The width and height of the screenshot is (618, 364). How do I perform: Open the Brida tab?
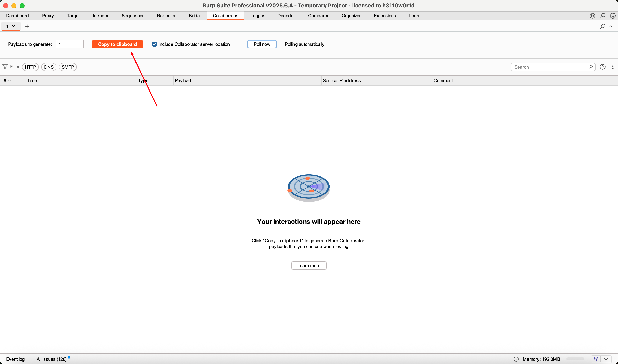pyautogui.click(x=194, y=16)
